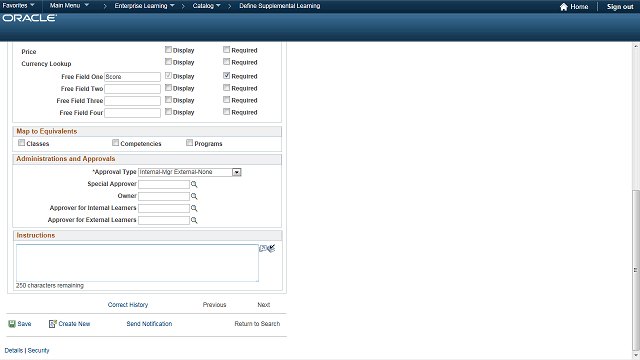
Task: Open Special Approver lookup magnifier
Action: 194,184
